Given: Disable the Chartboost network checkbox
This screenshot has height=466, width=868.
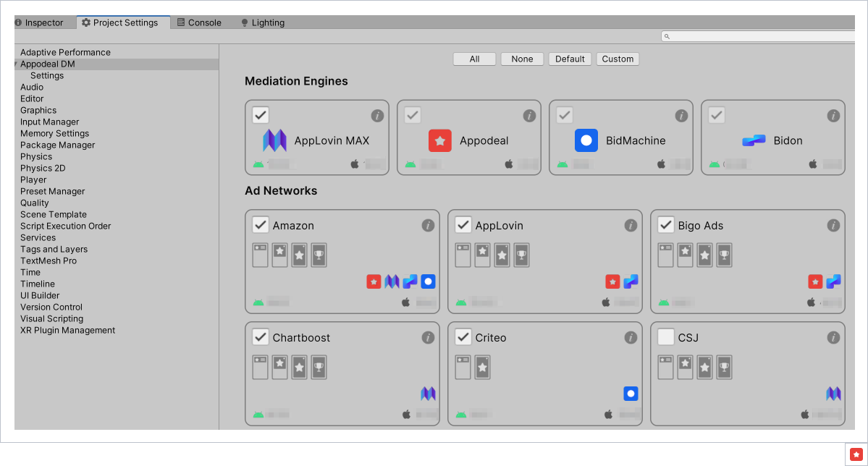Looking at the screenshot, I should pos(261,337).
